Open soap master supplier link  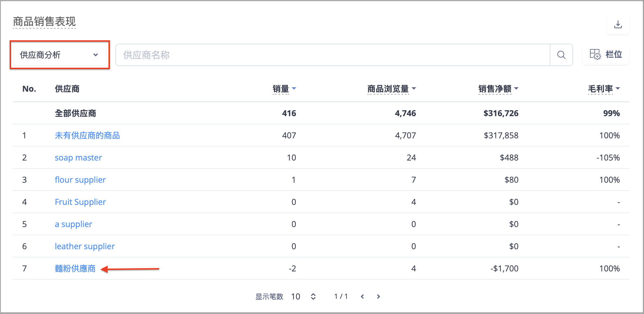point(78,158)
